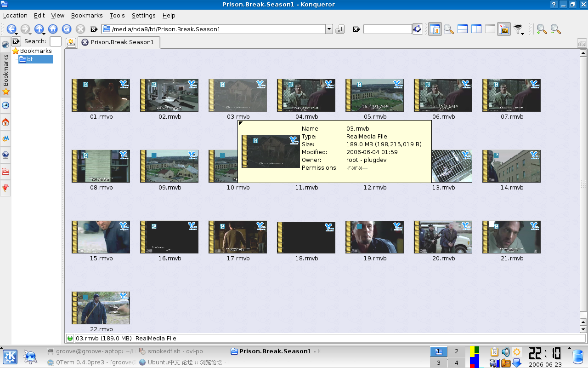The width and height of the screenshot is (588, 368).
Task: Toggle the navigation panel sidebar
Action: (x=435, y=29)
